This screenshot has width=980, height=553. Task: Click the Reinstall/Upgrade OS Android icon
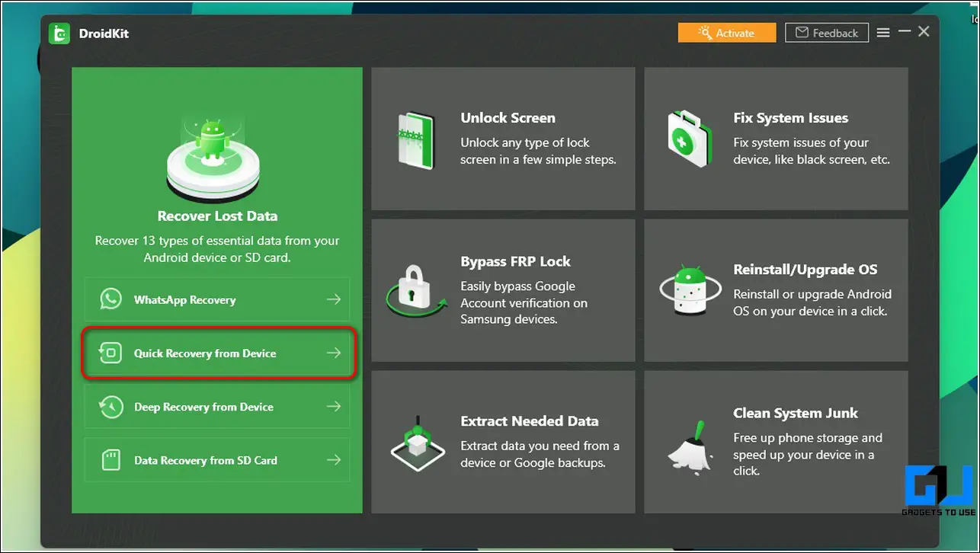(x=689, y=289)
